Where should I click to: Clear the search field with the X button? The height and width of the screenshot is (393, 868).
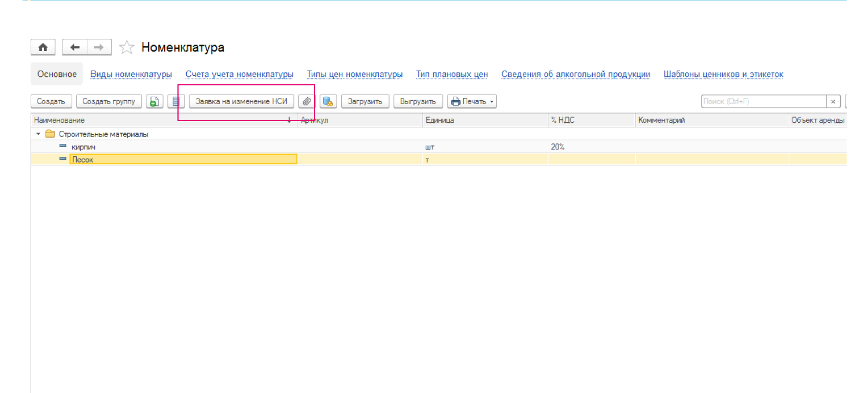tap(833, 101)
